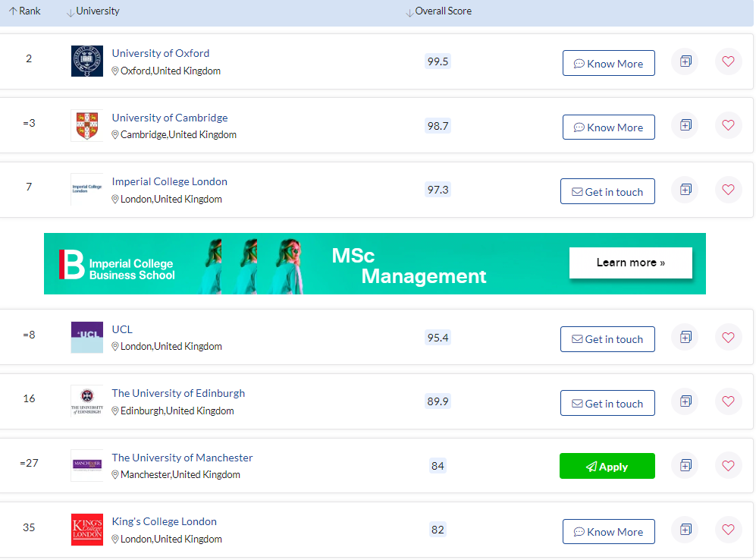Screen dimensions: 756x560
Task: Open the Imperial College Business School banner
Action: tap(375, 263)
